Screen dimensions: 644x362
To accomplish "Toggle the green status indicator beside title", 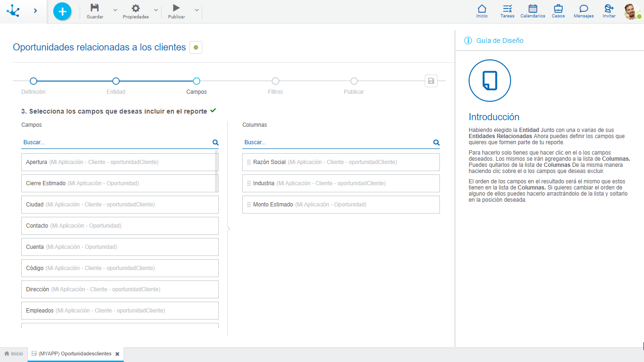I will coord(196,47).
